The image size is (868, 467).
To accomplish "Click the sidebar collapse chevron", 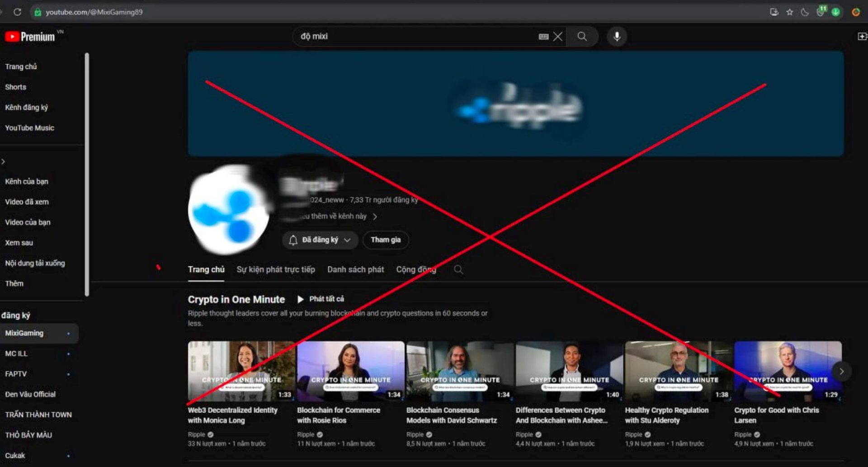I will click(x=3, y=161).
